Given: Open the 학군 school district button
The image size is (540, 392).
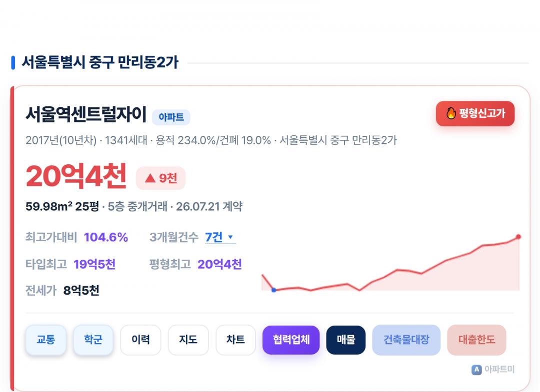Looking at the screenshot, I should tap(93, 340).
